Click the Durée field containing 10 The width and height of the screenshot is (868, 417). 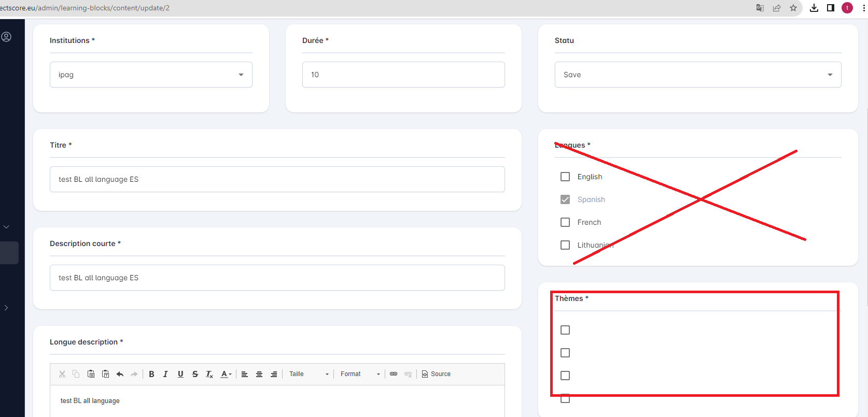403,75
